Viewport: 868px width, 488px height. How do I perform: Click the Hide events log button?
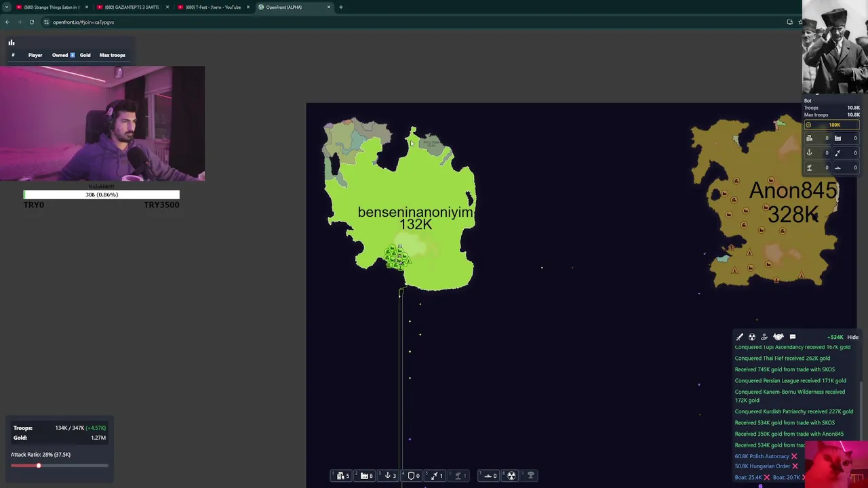(x=852, y=337)
